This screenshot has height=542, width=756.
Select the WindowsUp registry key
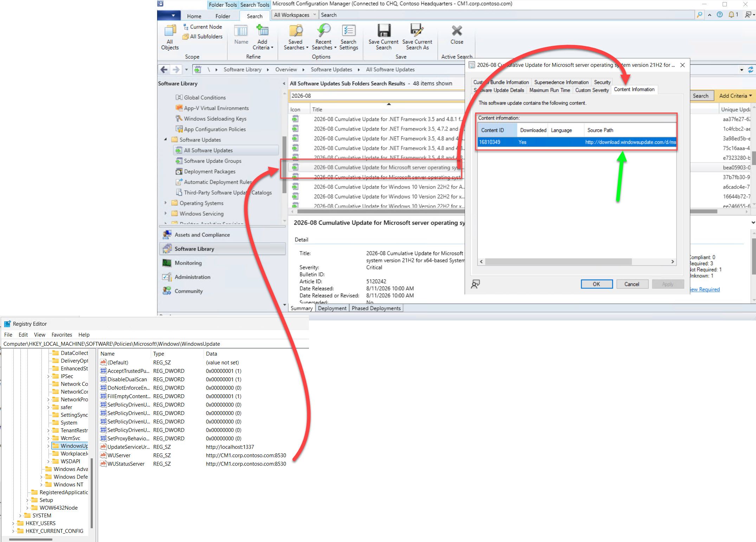(70, 446)
